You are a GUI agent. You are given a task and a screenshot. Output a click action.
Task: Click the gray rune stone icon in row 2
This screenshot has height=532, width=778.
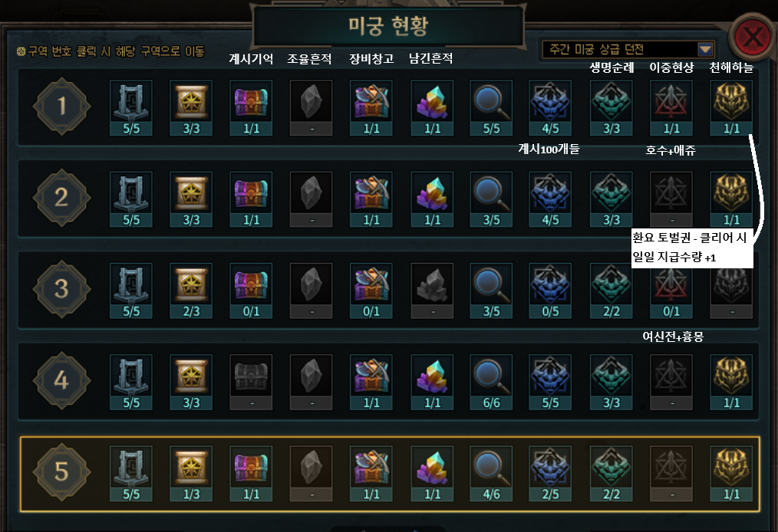point(311,199)
